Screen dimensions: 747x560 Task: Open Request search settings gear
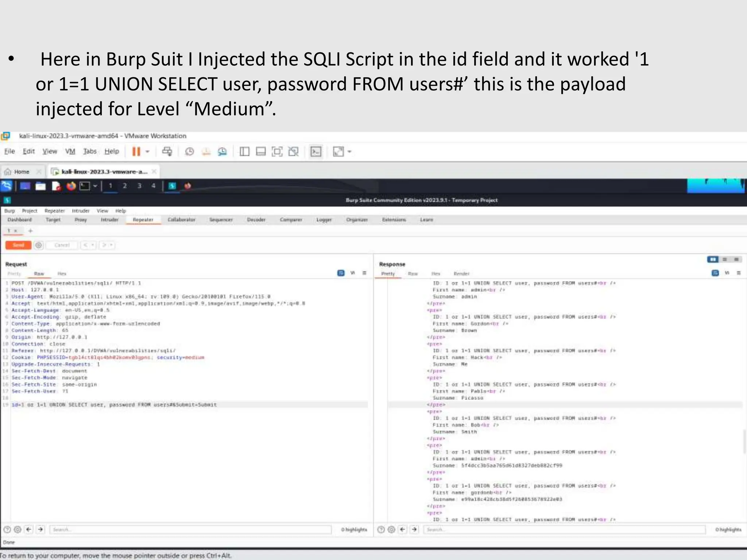click(18, 529)
